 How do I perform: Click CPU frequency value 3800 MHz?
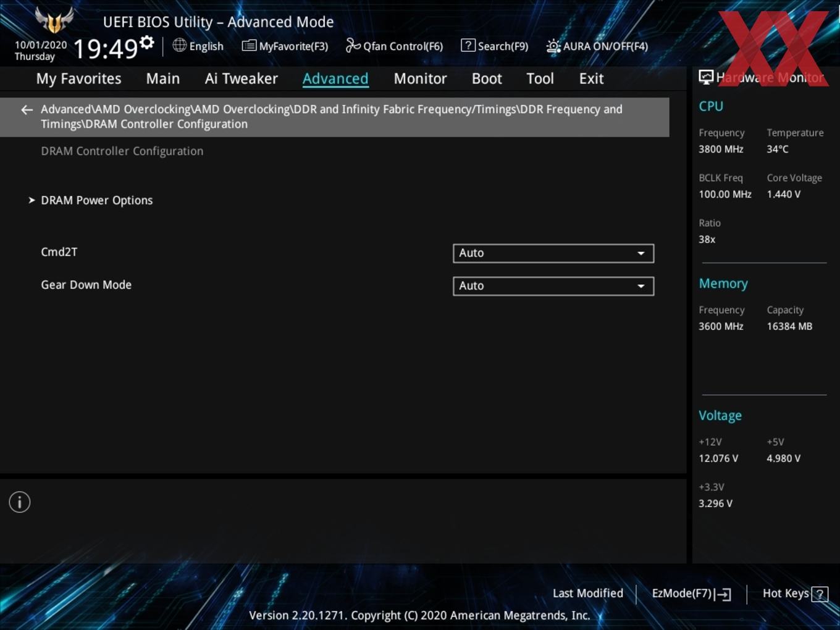pyautogui.click(x=721, y=149)
